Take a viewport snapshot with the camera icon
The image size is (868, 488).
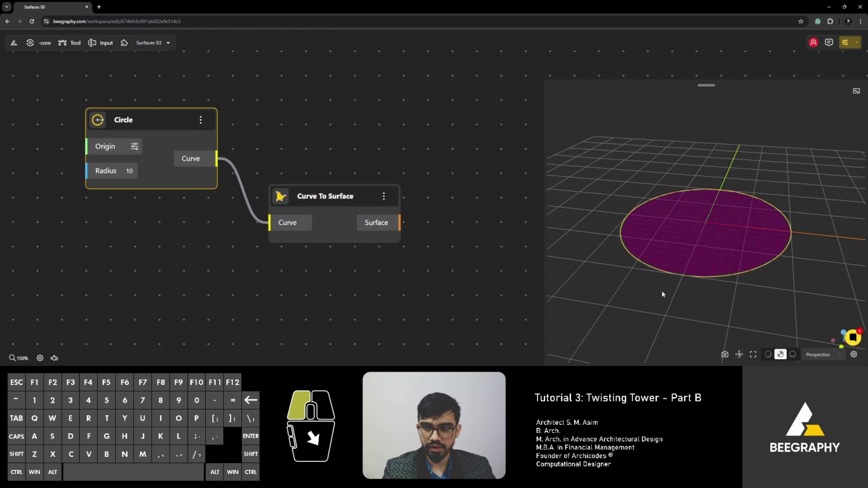[725, 354]
